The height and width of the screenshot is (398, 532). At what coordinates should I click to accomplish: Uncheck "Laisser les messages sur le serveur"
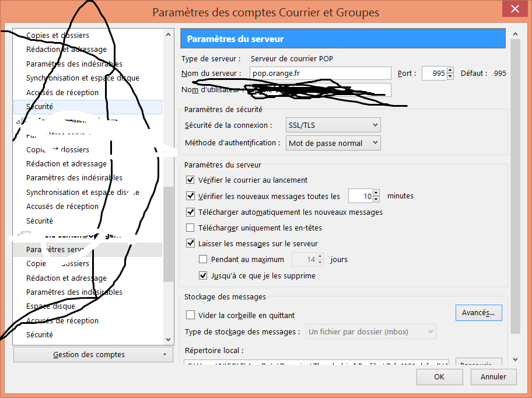click(190, 243)
